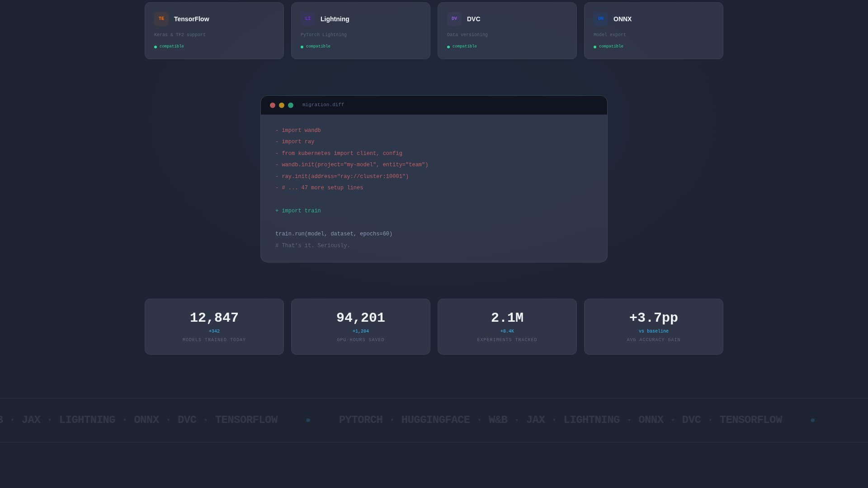Open the Lightning integration card title
Viewport: 868px width, 488px height.
tap(335, 19)
